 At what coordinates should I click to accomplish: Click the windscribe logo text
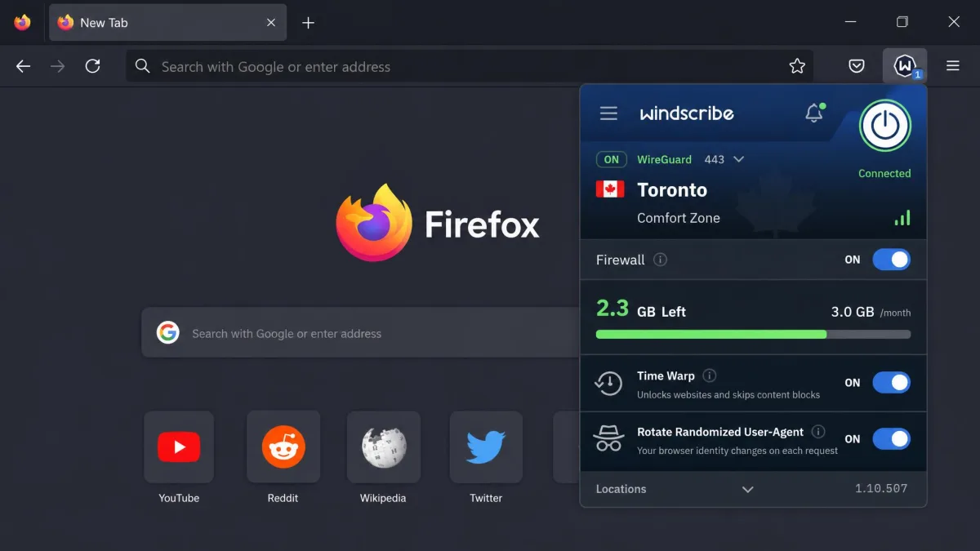pos(687,113)
